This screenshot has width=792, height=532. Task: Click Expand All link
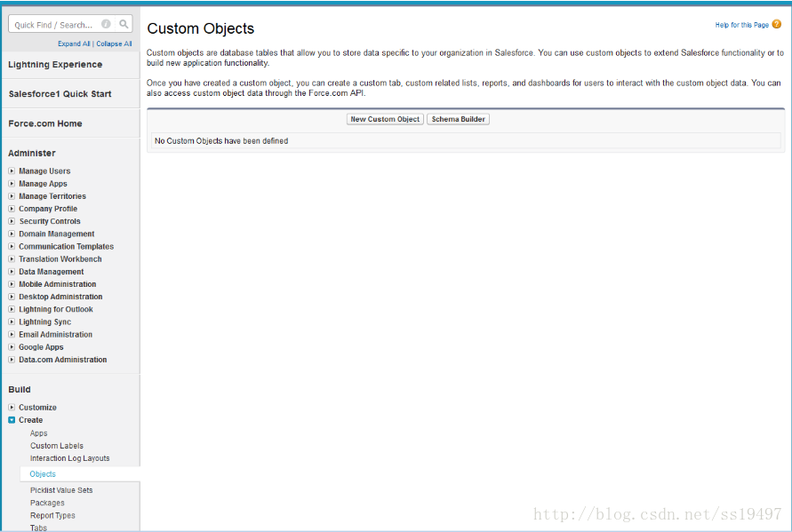[74, 44]
